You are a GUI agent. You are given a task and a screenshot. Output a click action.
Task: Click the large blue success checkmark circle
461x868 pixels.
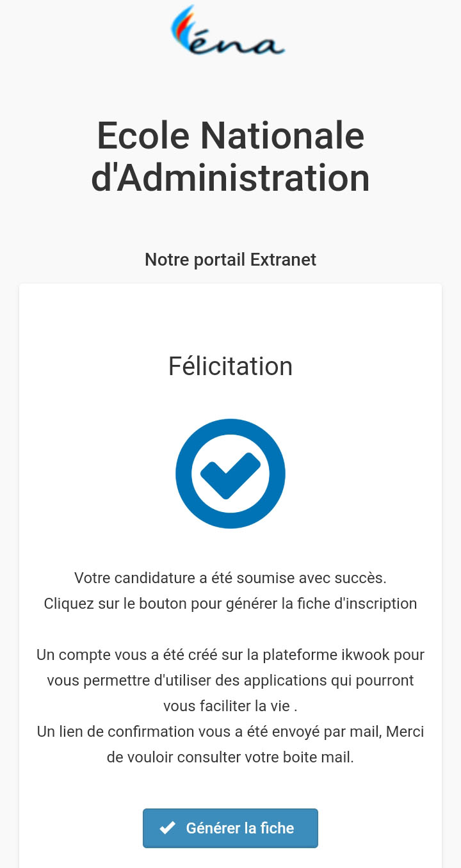click(x=230, y=474)
